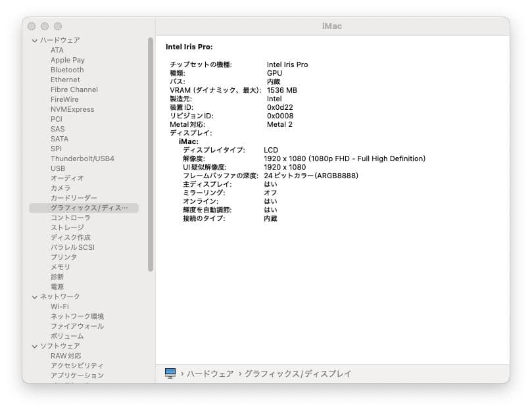Screen dimensions: 532x411
Task: Select FireWire in the sidebar
Action: click(x=64, y=99)
